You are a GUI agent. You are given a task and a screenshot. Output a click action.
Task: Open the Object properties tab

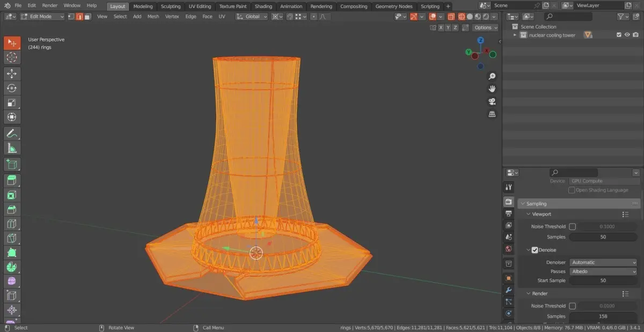[509, 278]
